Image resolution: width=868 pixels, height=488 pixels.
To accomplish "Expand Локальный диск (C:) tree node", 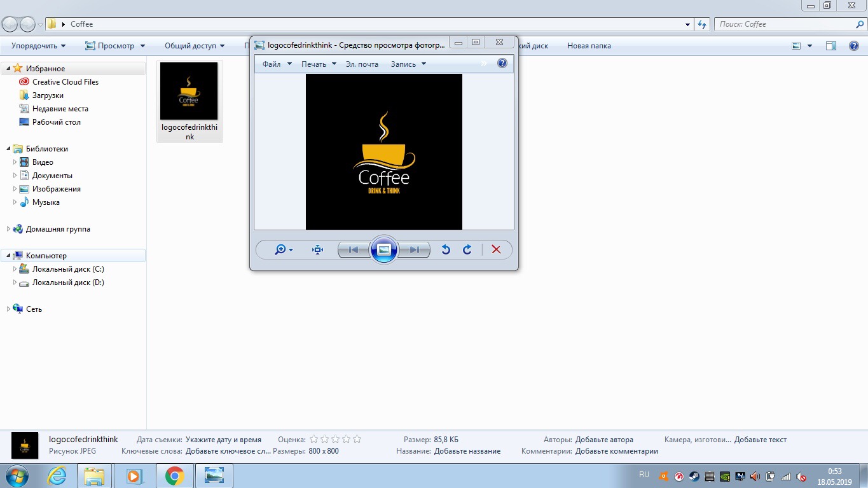I will pyautogui.click(x=15, y=269).
